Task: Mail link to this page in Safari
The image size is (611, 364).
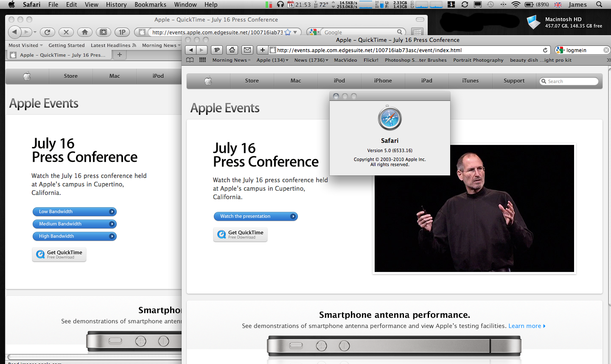Action: (247, 50)
